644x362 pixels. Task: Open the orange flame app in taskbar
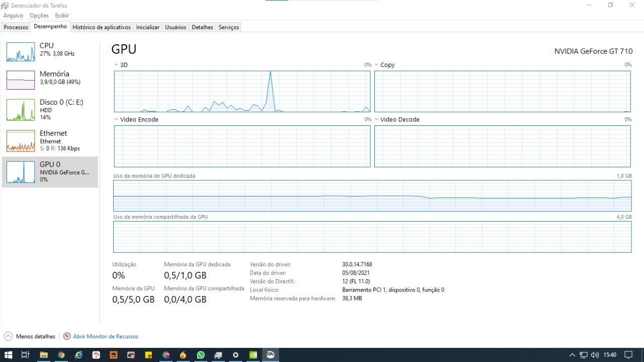(183, 355)
